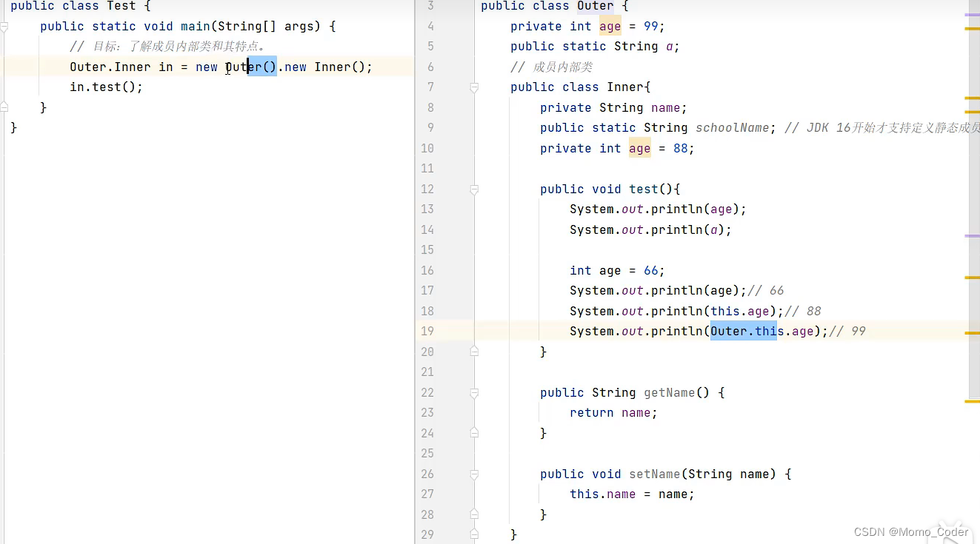Collapse the test method at line 12
Image resolution: width=980 pixels, height=544 pixels.
coord(473,189)
